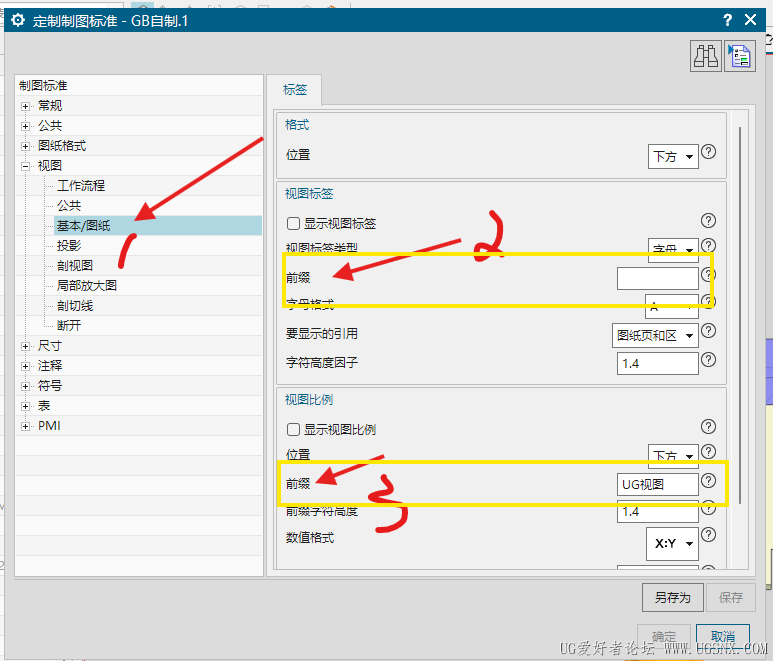Open the 要显示的引用 dropdown
Image resolution: width=773 pixels, height=661 pixels.
(x=655, y=336)
